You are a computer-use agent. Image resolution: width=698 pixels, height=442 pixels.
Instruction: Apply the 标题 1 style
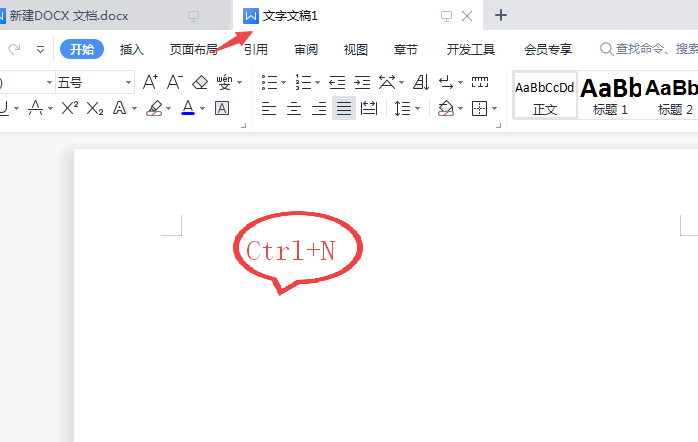[610, 95]
